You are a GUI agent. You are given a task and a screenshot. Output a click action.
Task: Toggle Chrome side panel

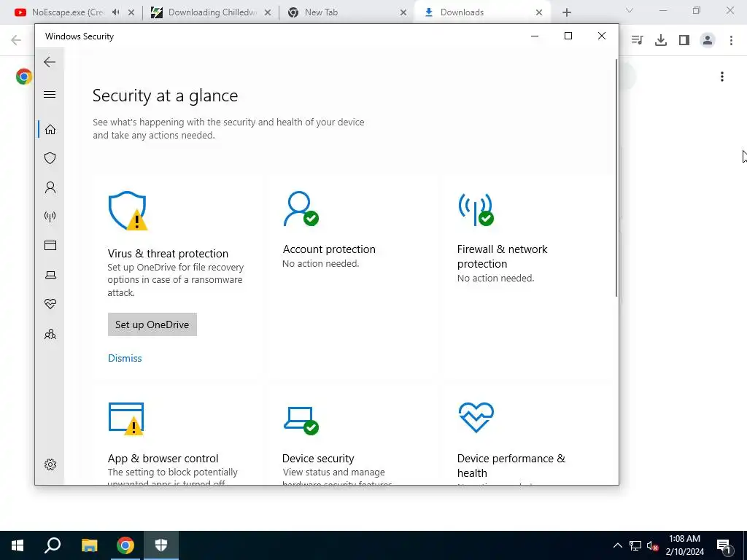pyautogui.click(x=684, y=40)
